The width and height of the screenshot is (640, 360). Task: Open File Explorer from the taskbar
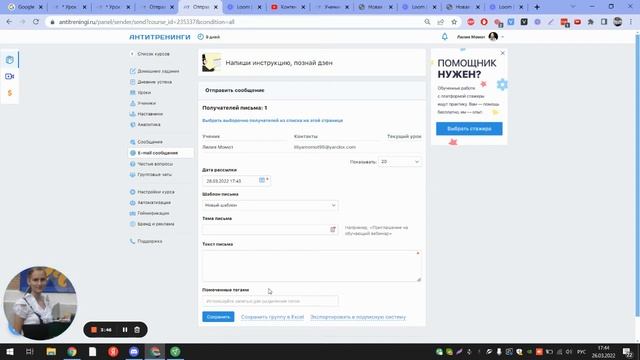coord(51,351)
